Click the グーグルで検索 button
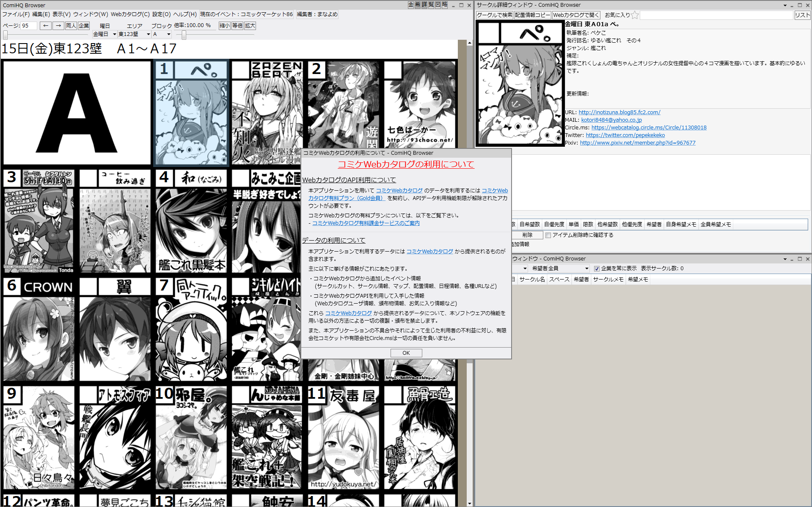Screen dimensions: 812x507 point(494,15)
